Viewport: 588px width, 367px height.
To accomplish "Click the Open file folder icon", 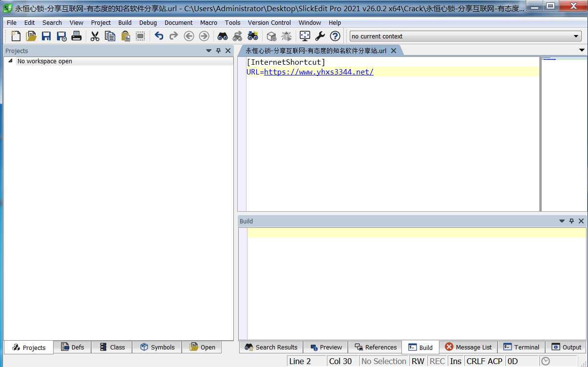I will click(x=31, y=36).
